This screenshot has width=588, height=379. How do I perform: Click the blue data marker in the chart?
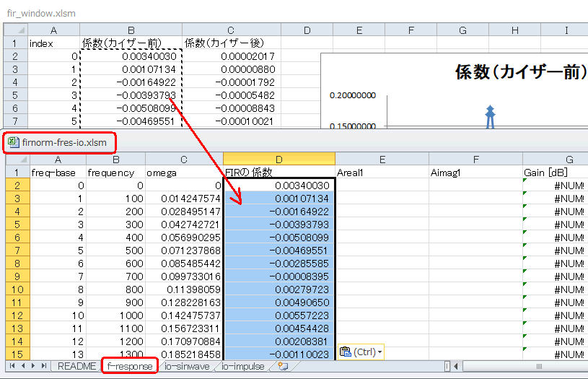pos(490,117)
